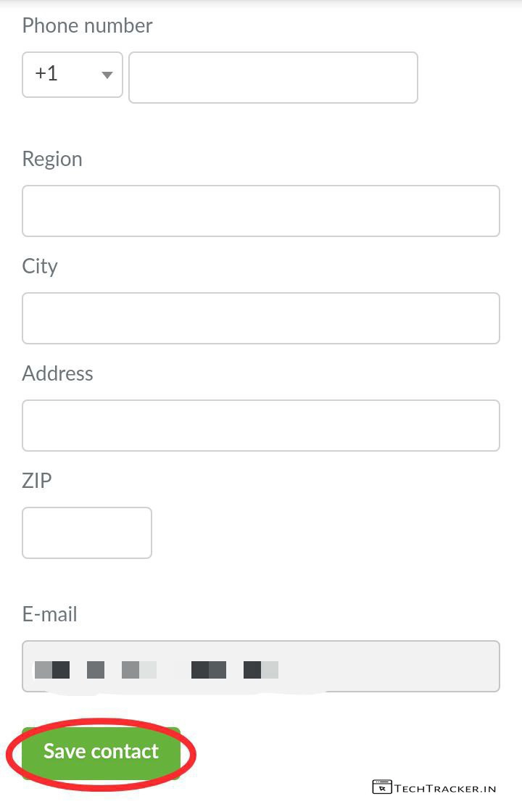Select the Address input box
Viewport: 522px width, 812px height.
[x=261, y=426]
